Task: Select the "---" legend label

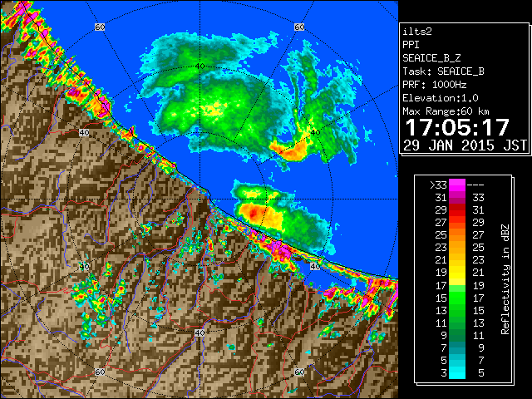Action: pos(475,185)
